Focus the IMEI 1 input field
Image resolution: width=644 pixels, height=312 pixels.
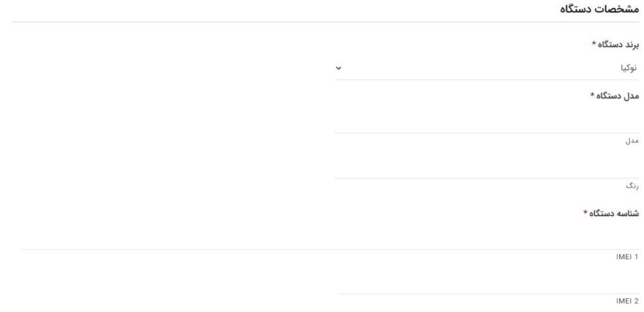coord(329,238)
